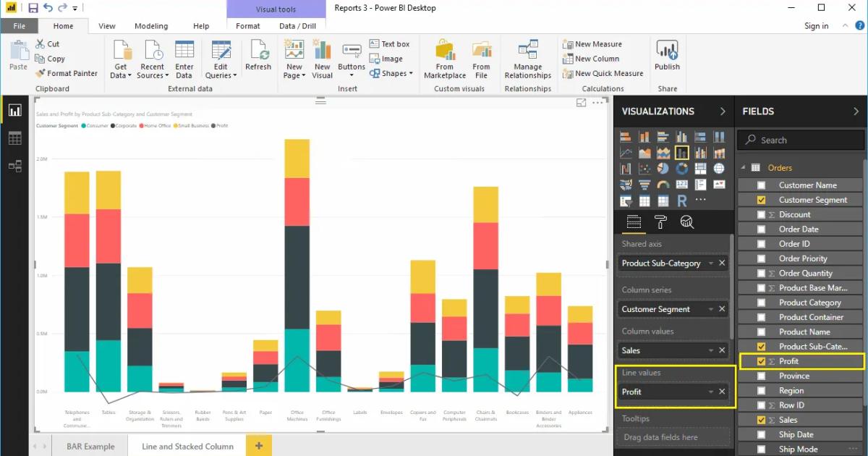The image size is (868, 456).
Task: Click the Sign in link
Action: [816, 25]
